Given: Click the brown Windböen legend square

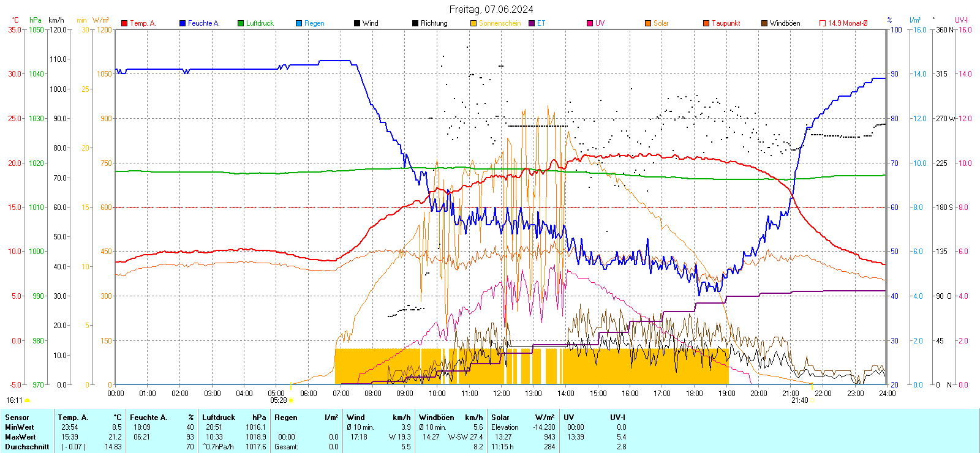Looking at the screenshot, I should 764,23.
